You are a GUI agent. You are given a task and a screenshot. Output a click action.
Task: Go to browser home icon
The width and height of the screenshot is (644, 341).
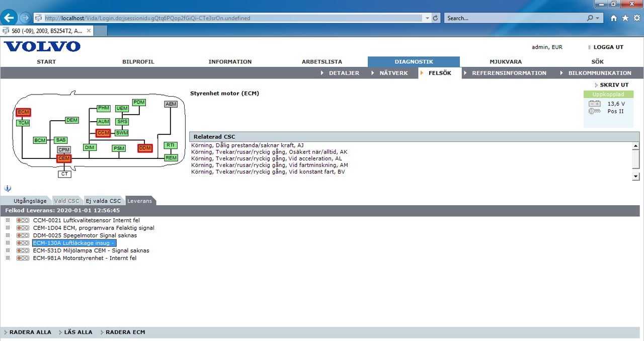point(613,18)
